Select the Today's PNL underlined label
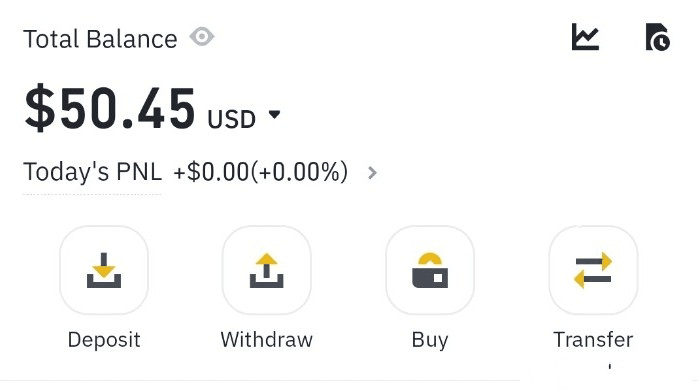 93,172
